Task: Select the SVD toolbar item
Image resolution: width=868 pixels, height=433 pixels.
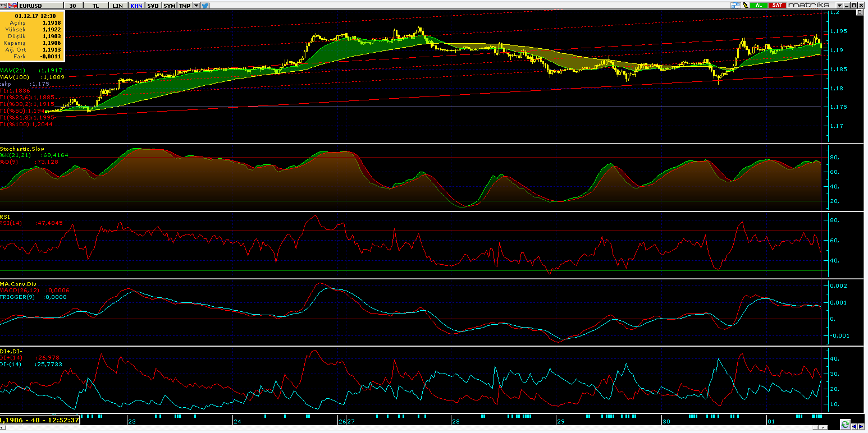Action: coord(153,5)
